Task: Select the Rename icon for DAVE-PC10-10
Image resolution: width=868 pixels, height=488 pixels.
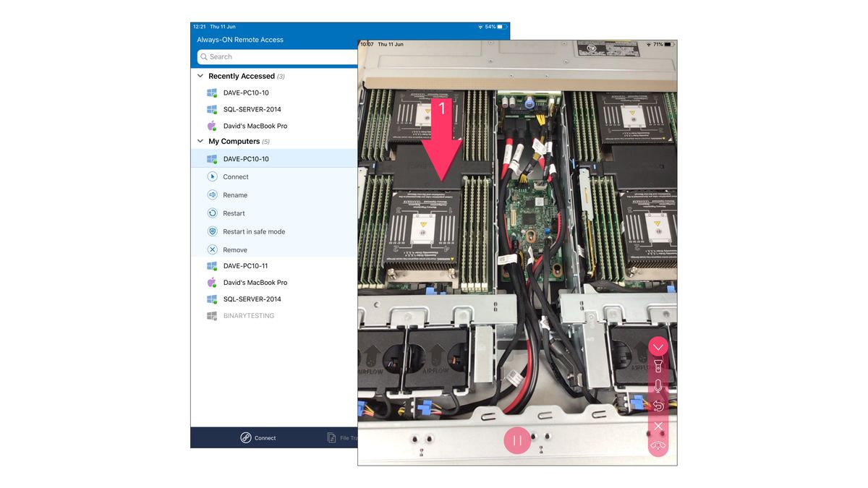Action: (x=212, y=194)
